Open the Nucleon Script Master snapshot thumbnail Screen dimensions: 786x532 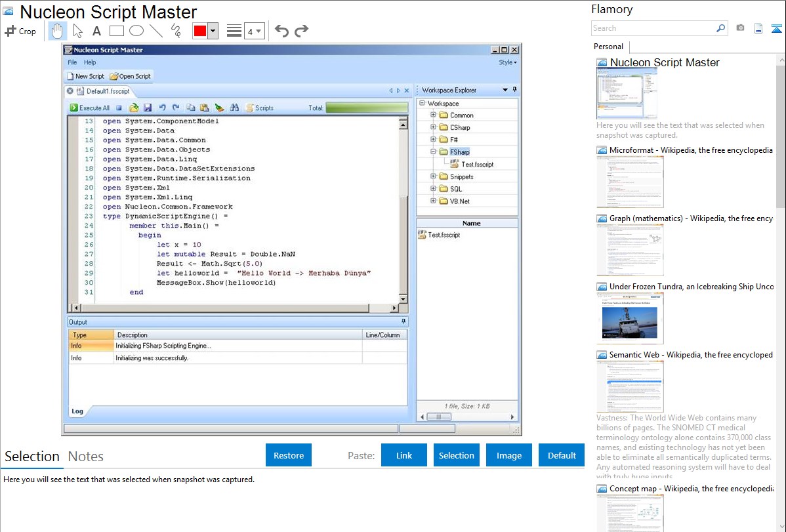pos(627,93)
